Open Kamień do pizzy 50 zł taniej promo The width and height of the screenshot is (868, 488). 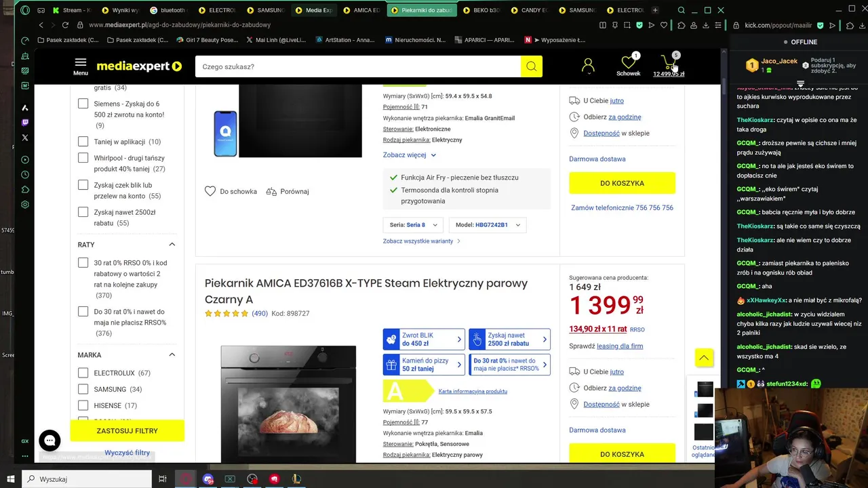[x=424, y=365]
